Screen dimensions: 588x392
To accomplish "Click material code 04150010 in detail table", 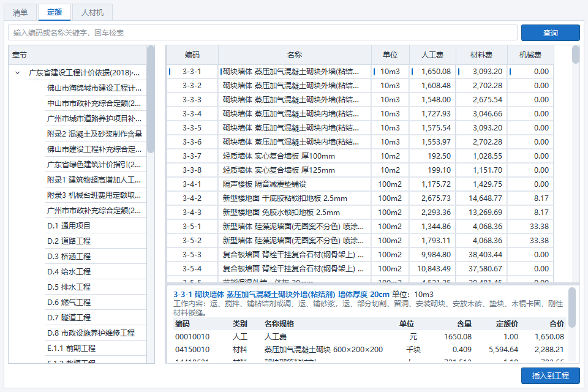I will 192,350.
